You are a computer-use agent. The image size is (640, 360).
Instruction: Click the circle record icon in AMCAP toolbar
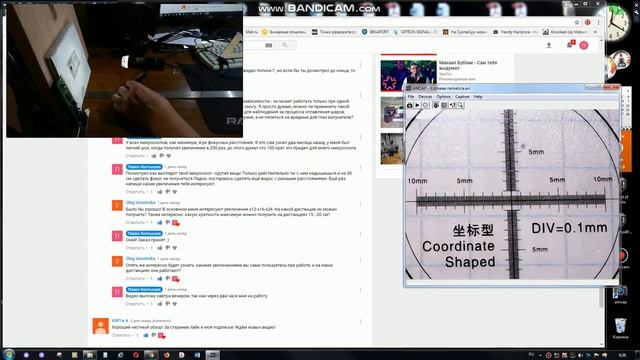pos(425,105)
